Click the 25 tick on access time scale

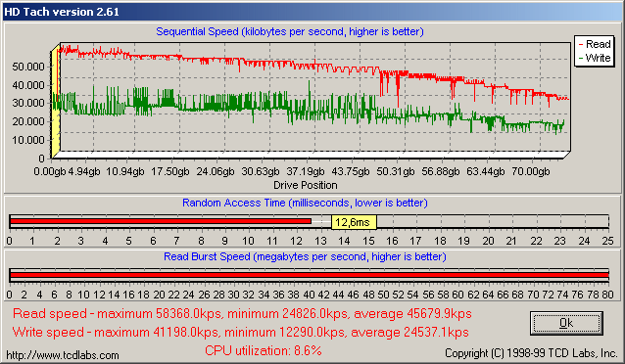[x=607, y=241]
